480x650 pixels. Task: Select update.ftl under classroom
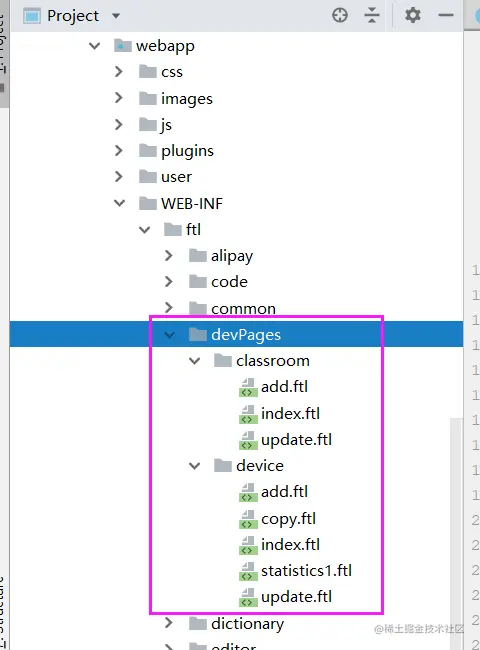296,440
